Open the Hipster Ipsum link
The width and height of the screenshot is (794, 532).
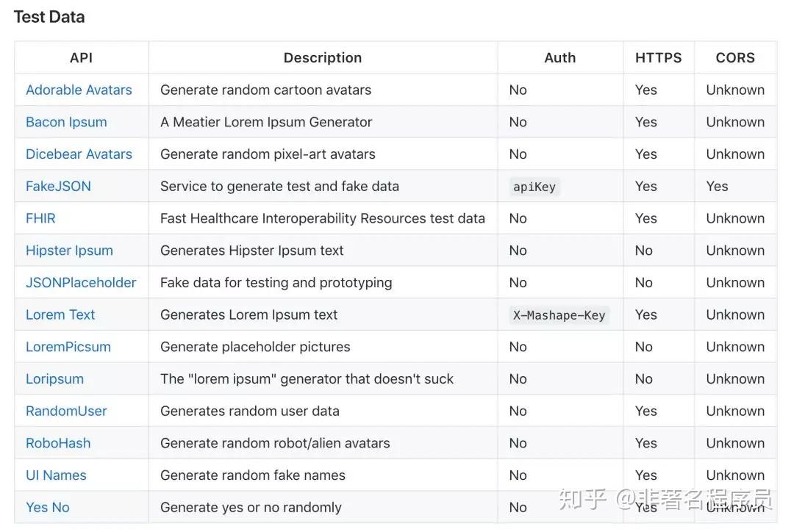[69, 251]
